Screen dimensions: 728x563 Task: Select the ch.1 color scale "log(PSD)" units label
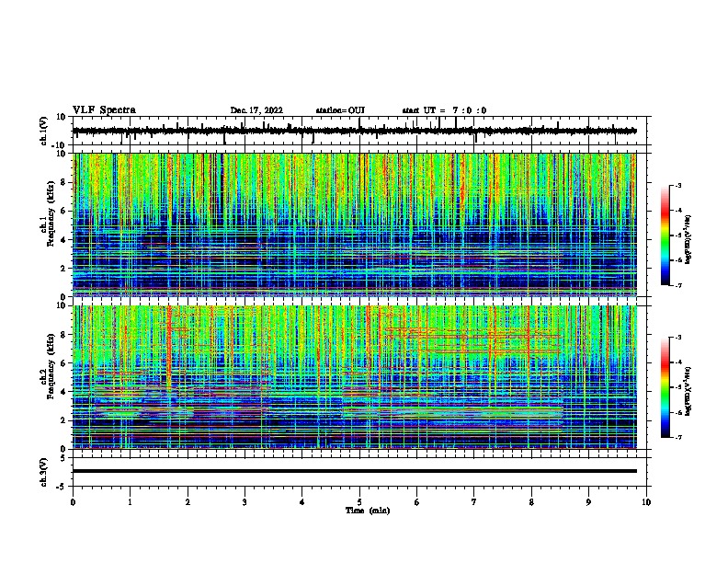(688, 239)
